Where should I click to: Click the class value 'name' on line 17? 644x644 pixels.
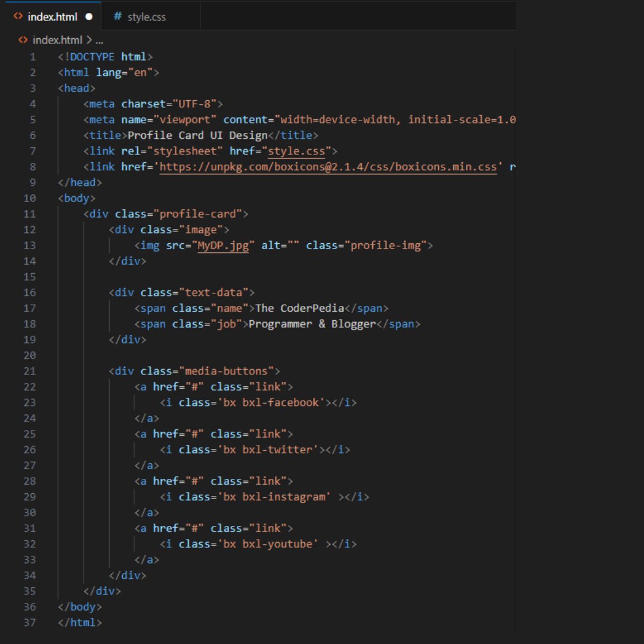coord(230,308)
